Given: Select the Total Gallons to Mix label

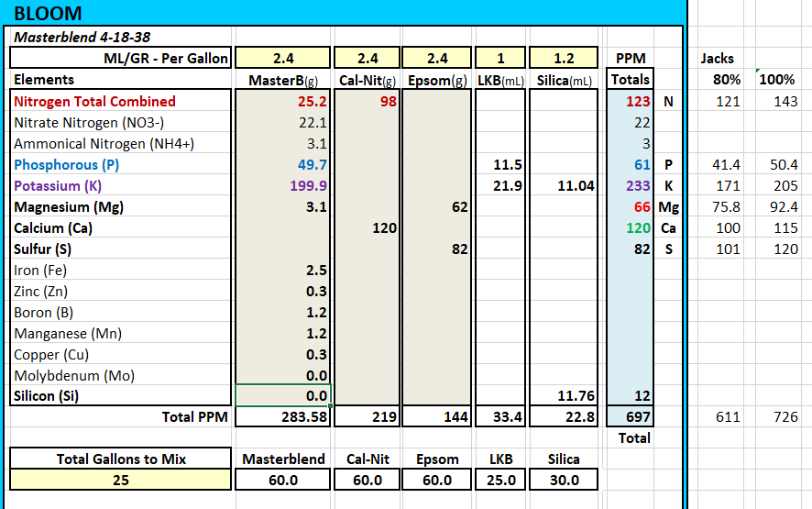Looking at the screenshot, I should coord(120,459).
